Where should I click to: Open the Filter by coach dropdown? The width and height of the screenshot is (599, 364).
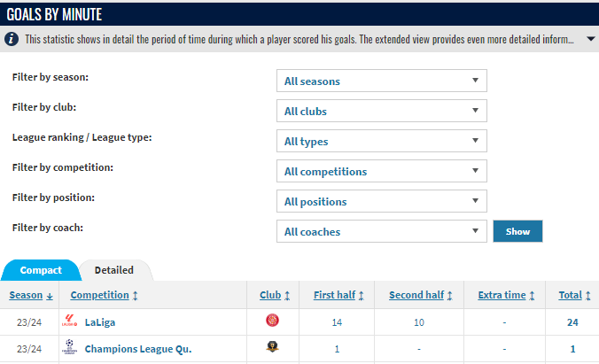tap(381, 232)
